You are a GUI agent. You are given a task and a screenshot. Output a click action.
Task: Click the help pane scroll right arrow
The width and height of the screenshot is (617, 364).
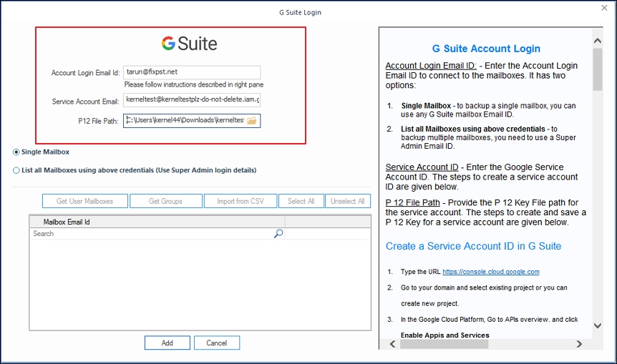579,344
